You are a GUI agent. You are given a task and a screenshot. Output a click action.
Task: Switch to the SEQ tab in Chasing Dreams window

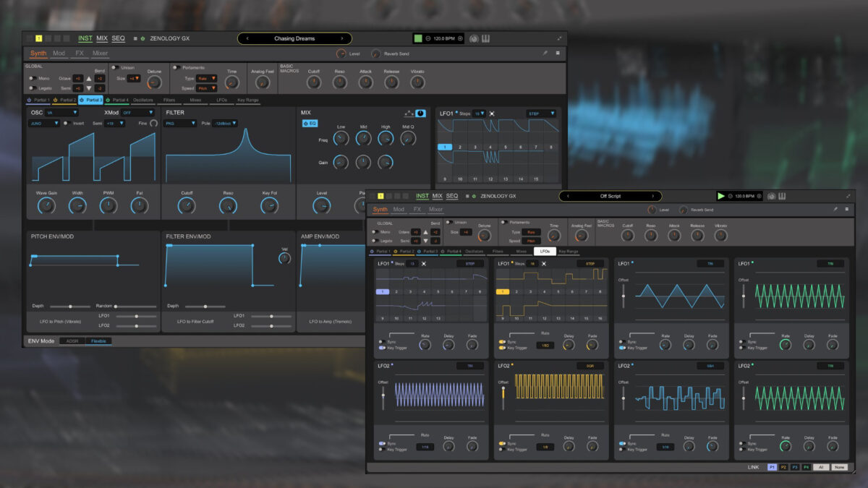coord(118,38)
